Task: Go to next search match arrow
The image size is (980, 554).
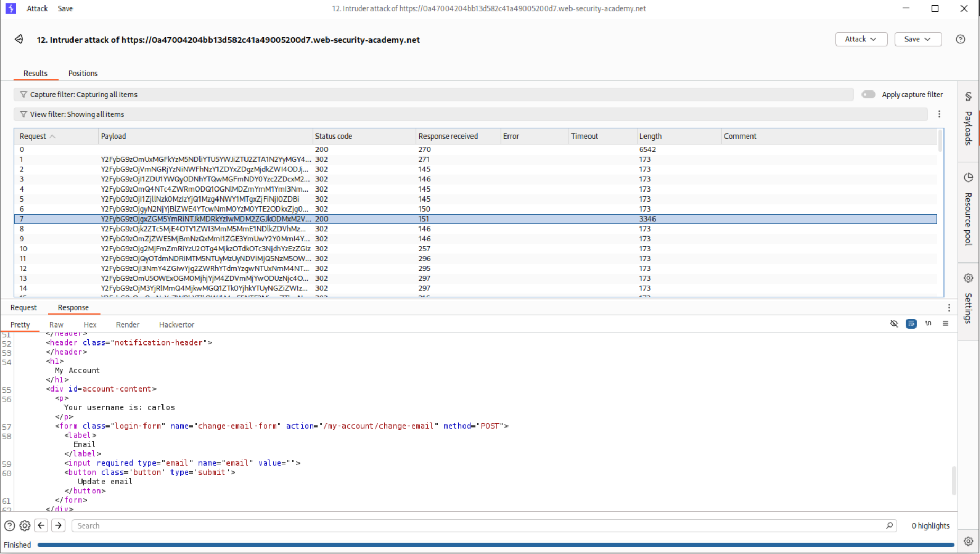Action: (x=58, y=525)
